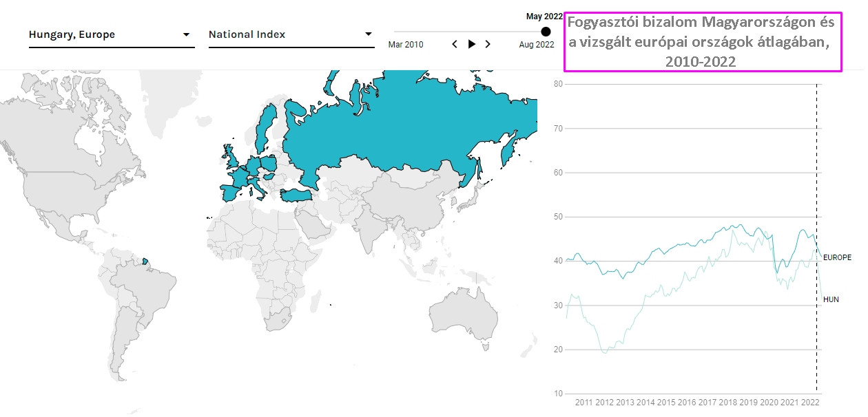Step to next month with right arrow

488,44
